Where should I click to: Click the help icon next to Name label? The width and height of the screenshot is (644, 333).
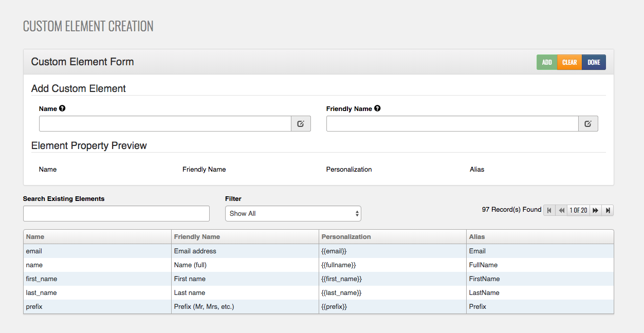coord(62,108)
